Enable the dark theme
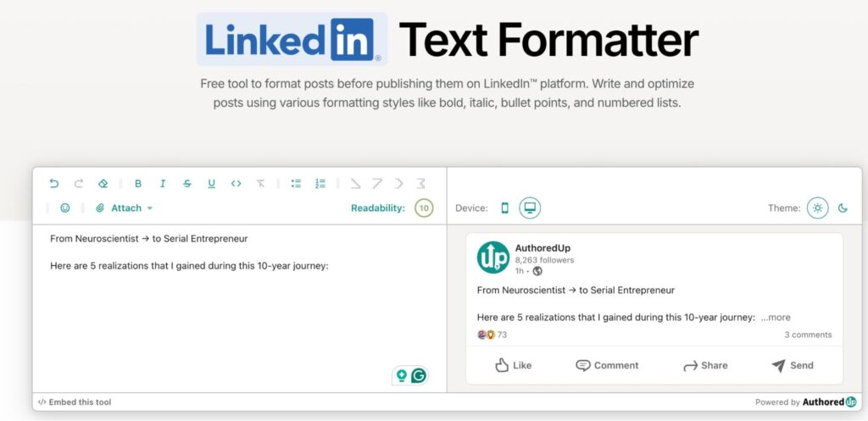Screen dimensions: 868x421 pyautogui.click(x=843, y=208)
